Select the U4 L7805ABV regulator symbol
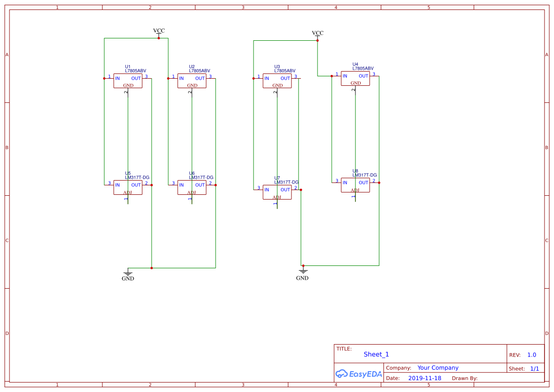Screen dimensions: 554x392 click(355, 79)
